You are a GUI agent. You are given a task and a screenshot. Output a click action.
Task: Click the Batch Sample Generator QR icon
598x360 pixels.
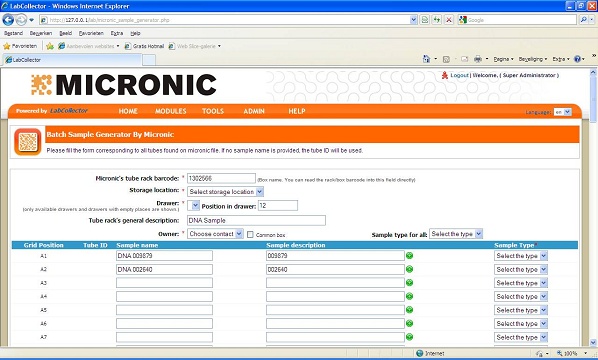[28, 142]
